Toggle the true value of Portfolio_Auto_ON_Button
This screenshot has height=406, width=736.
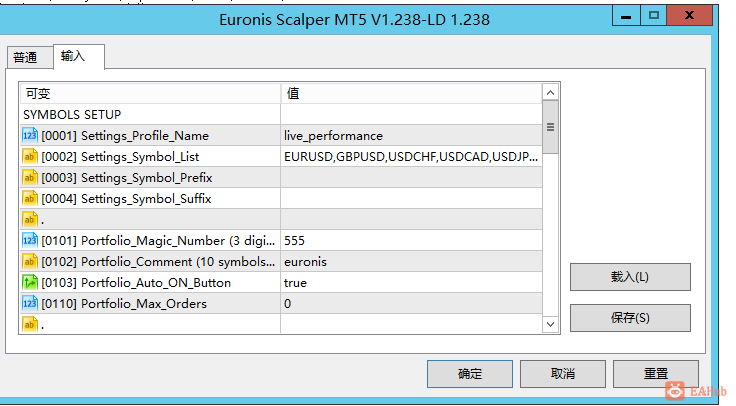pos(411,283)
